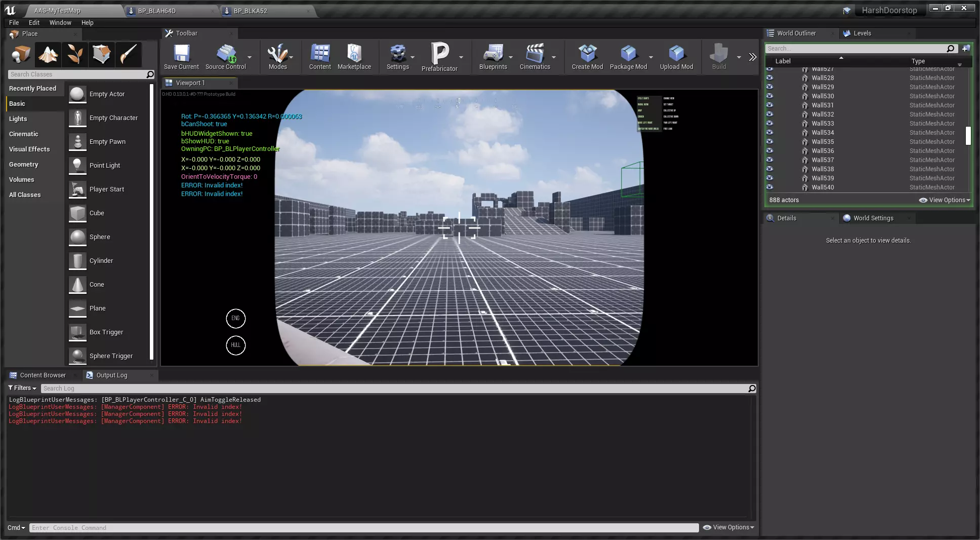Open the Content browser toolbar icon

point(320,54)
